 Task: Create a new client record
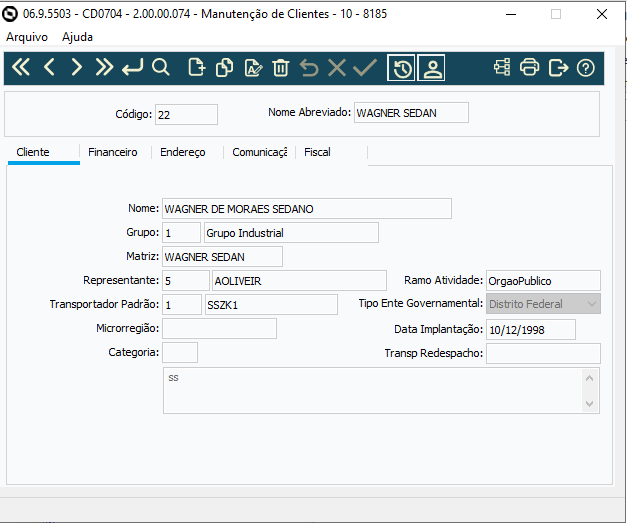click(x=196, y=67)
